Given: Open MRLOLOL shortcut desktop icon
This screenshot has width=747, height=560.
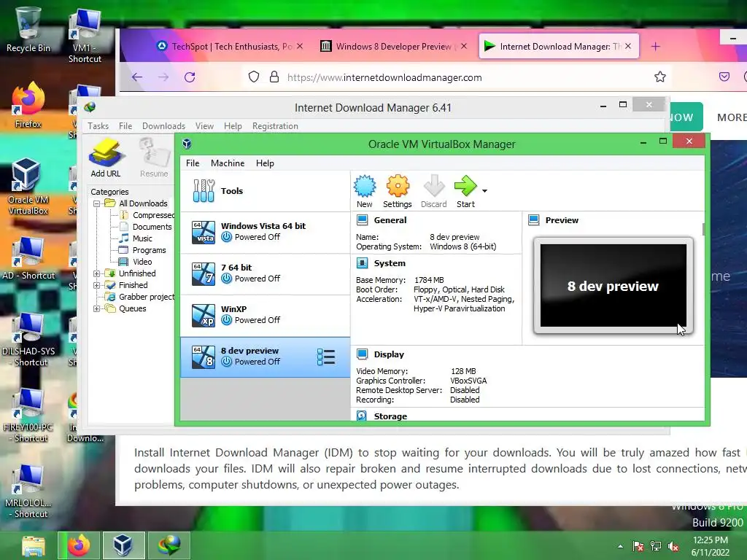Looking at the screenshot, I should [x=28, y=492].
